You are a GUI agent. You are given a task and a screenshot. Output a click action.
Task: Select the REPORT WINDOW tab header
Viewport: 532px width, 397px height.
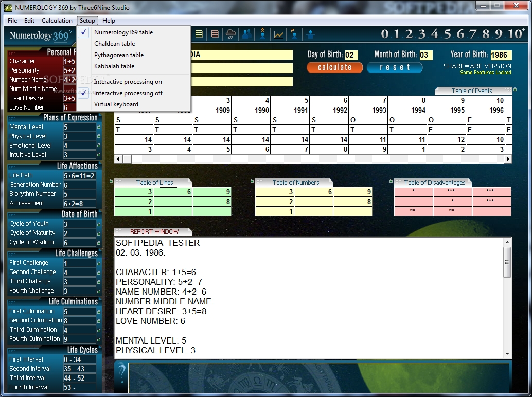[154, 231]
